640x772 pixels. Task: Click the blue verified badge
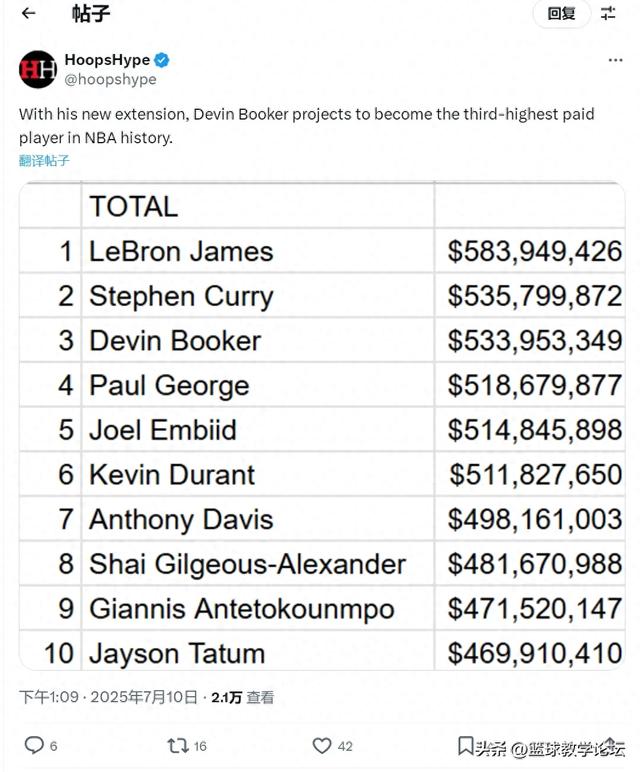point(162,60)
